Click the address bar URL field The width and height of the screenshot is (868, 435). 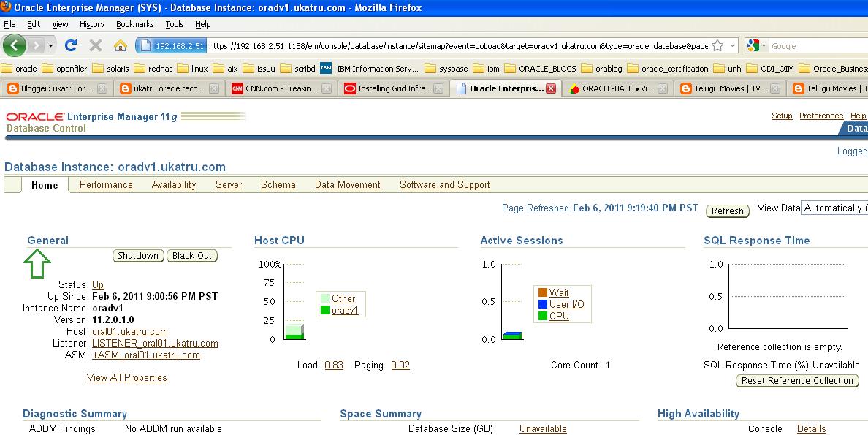(x=458, y=46)
